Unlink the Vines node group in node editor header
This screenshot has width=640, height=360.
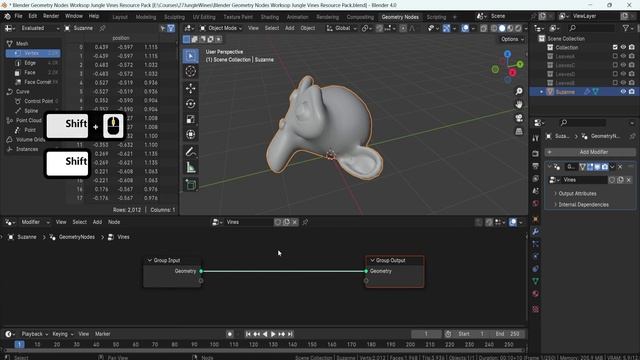point(295,222)
